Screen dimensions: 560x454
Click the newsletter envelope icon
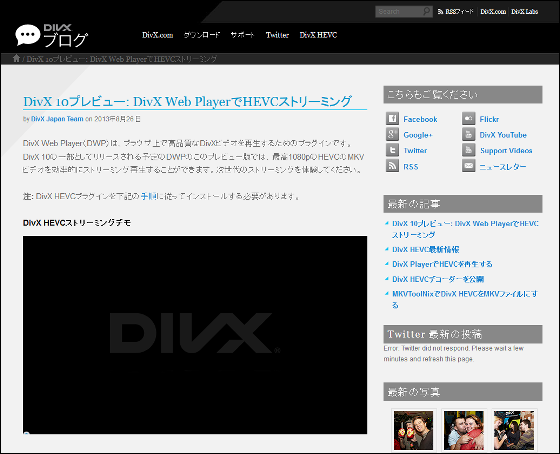coord(469,166)
